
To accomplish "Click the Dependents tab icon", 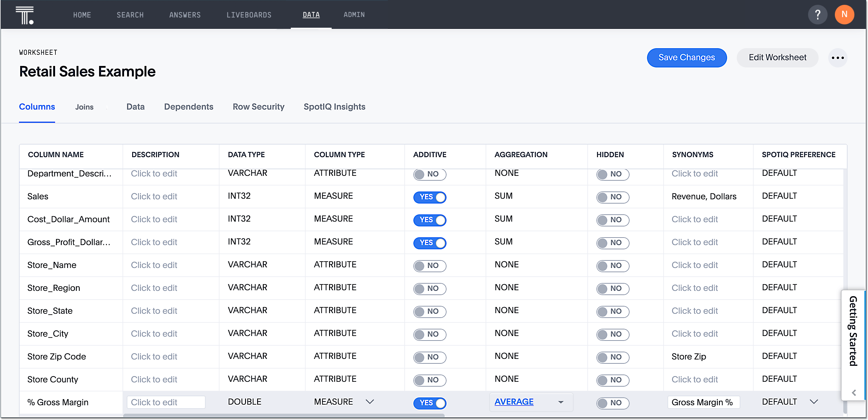I will coord(189,106).
